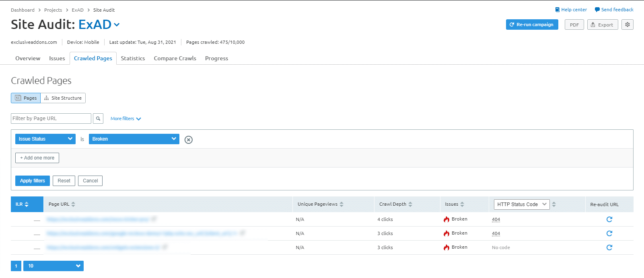Click the 404 status code in the first row
644x278 pixels.
pos(496,219)
